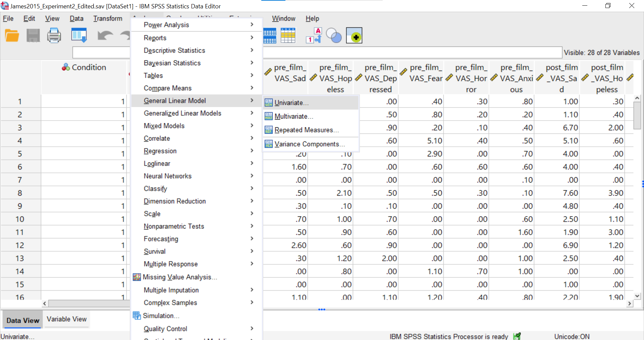The image size is (644, 340).
Task: Select Multivariate... from the submenu
Action: tap(311, 116)
